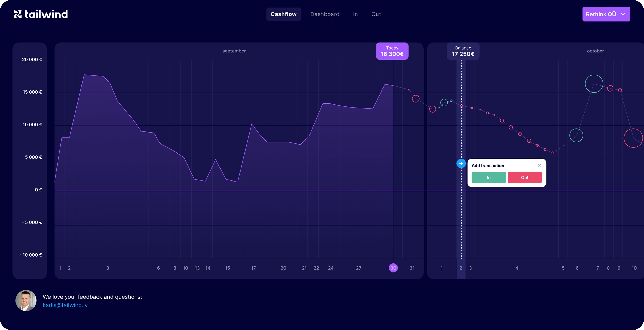The width and height of the screenshot is (644, 330).
Task: Select highlighted day 2 on October axis
Action: 461,268
